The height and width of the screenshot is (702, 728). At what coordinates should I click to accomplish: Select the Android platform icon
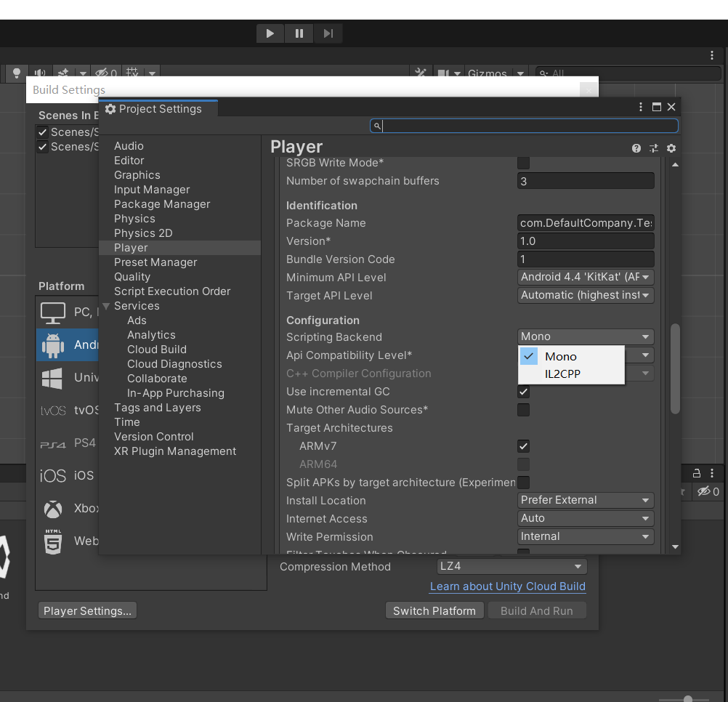(x=53, y=345)
